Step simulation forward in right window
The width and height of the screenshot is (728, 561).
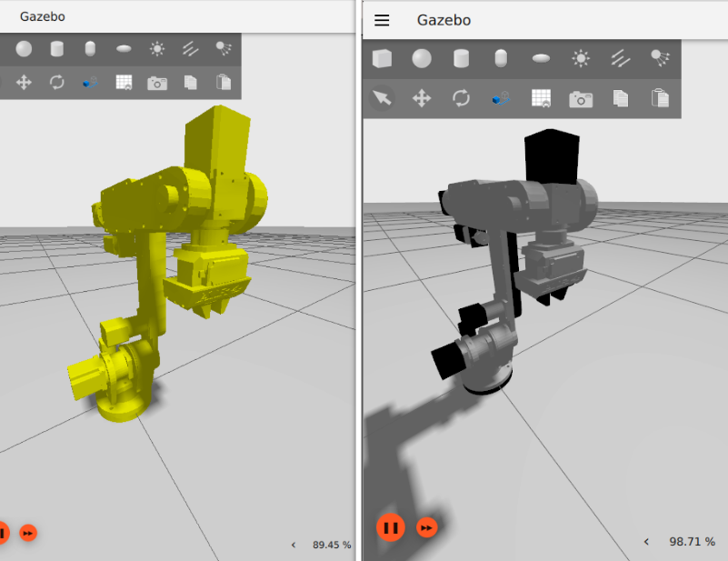427,527
